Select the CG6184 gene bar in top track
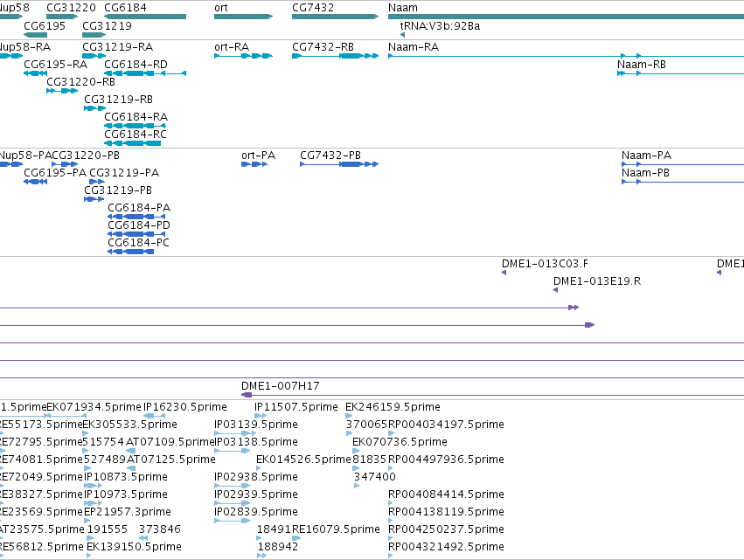744x560 pixels. (x=145, y=17)
